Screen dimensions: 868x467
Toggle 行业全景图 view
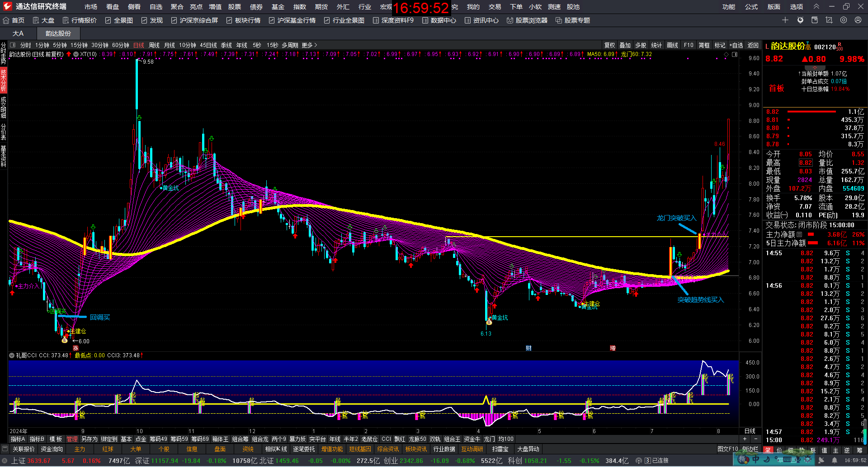(x=344, y=20)
